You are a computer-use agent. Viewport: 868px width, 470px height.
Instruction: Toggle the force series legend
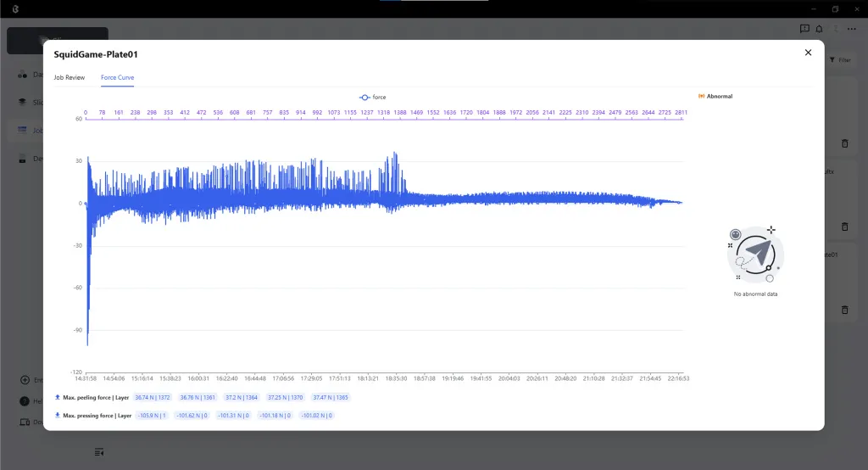[x=373, y=97]
